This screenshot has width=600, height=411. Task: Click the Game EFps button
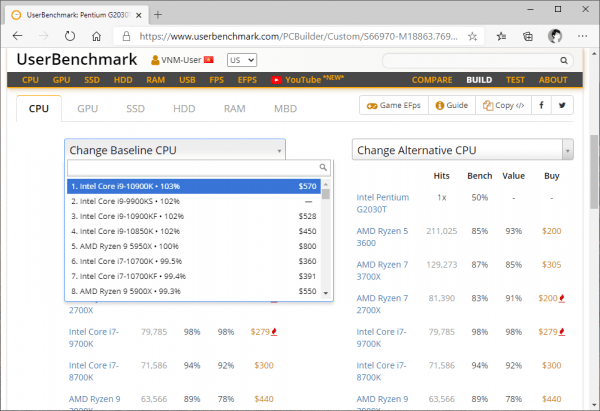point(394,105)
